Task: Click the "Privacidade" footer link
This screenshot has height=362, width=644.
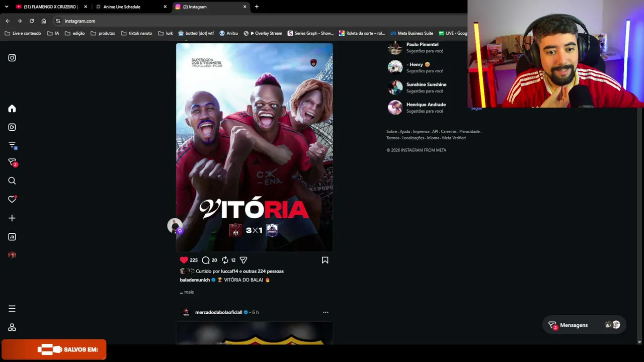Action: click(469, 132)
